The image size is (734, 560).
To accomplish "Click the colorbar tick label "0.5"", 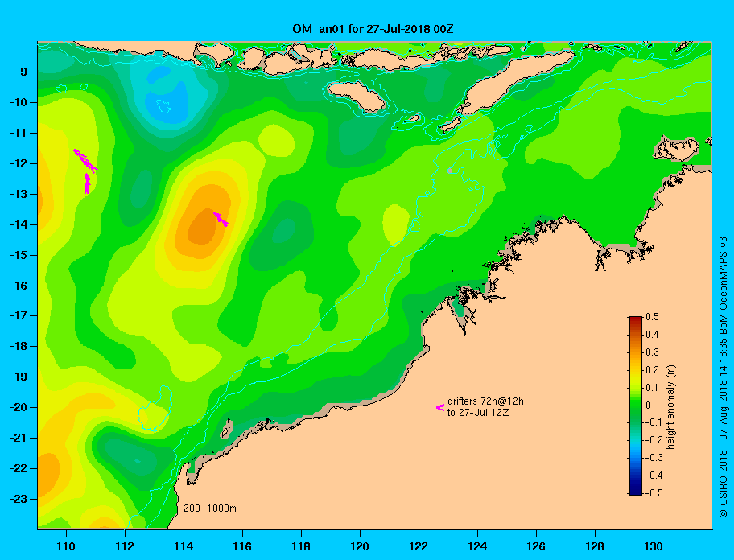I will (x=652, y=317).
